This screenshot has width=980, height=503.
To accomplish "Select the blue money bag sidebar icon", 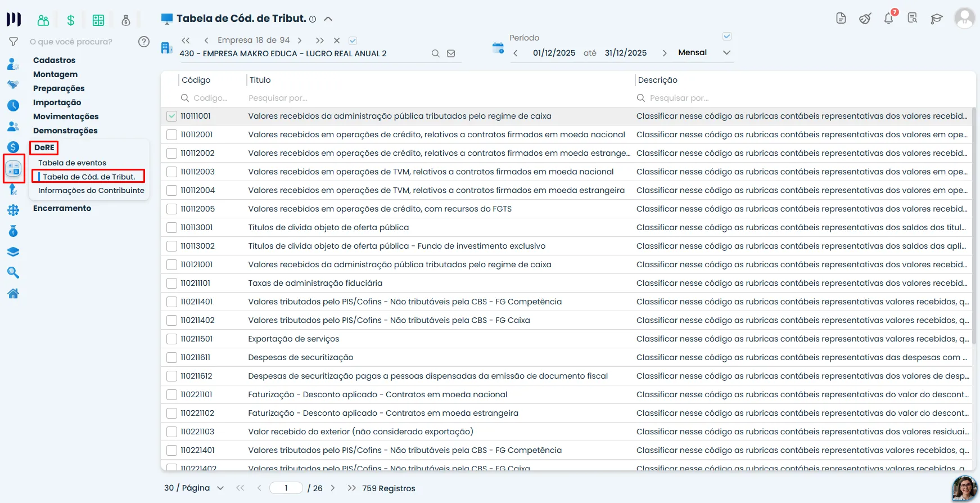I will [13, 231].
